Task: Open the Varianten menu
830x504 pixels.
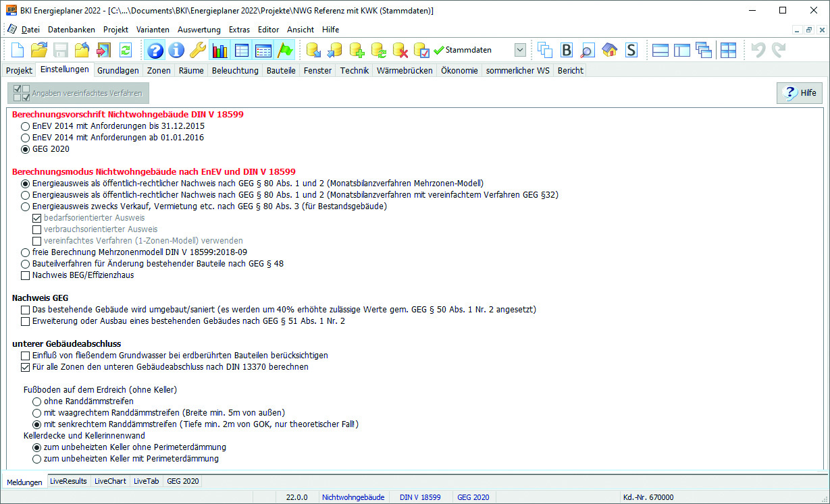Action: [x=153, y=30]
